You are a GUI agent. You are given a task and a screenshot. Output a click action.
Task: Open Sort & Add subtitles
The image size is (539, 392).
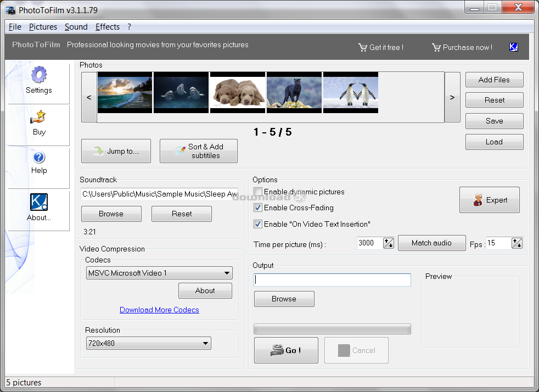[x=198, y=151]
